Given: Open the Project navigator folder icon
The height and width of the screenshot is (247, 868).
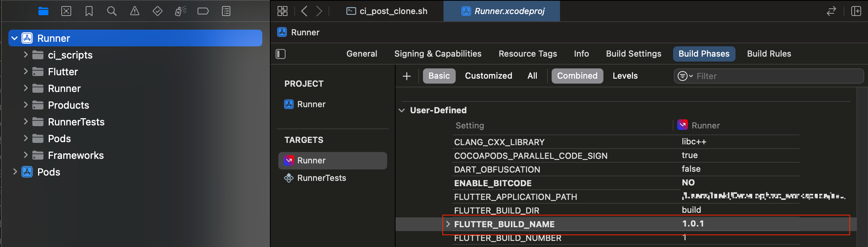Looking at the screenshot, I should pos(43,11).
